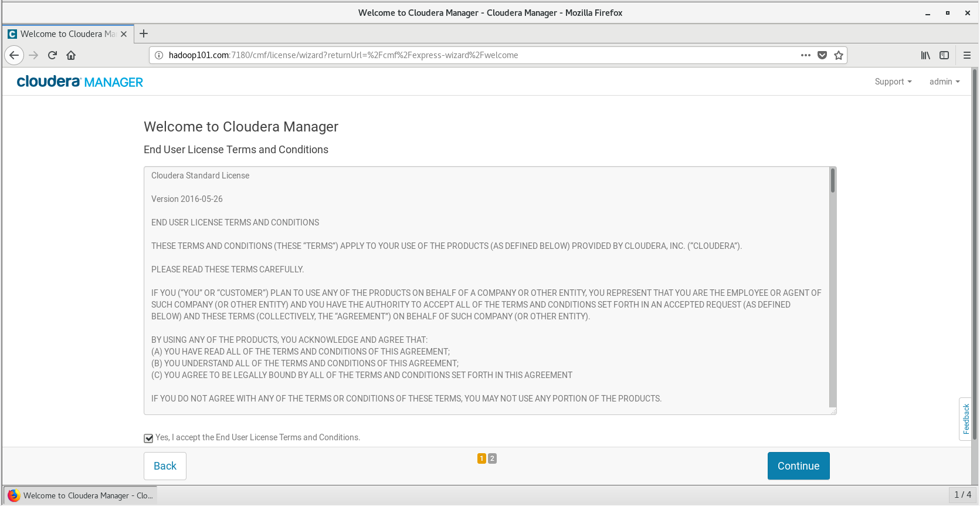Click 'Version 2016-05-26' text
Image resolution: width=980 pixels, height=506 pixels.
pyautogui.click(x=187, y=199)
